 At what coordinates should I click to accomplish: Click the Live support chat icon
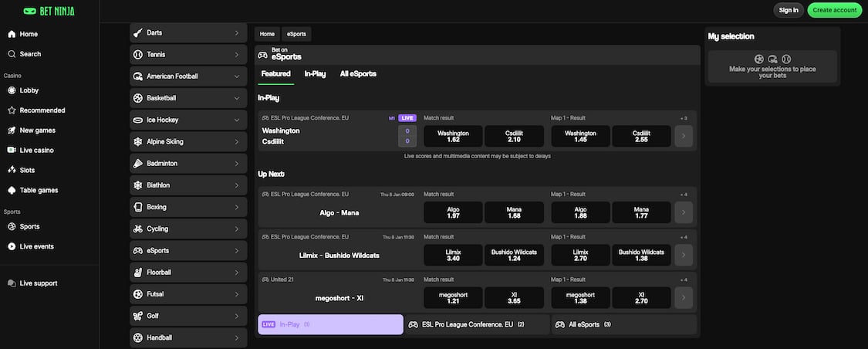point(12,283)
